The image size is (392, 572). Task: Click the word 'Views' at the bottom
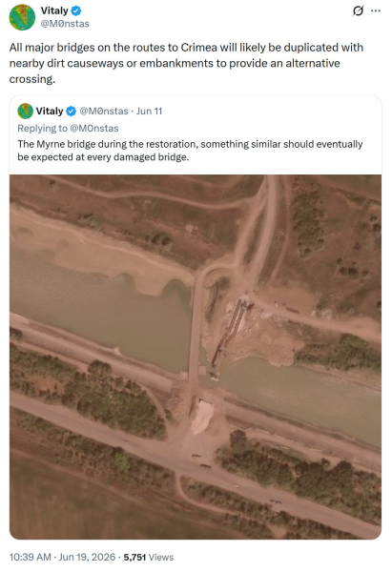tap(161, 557)
